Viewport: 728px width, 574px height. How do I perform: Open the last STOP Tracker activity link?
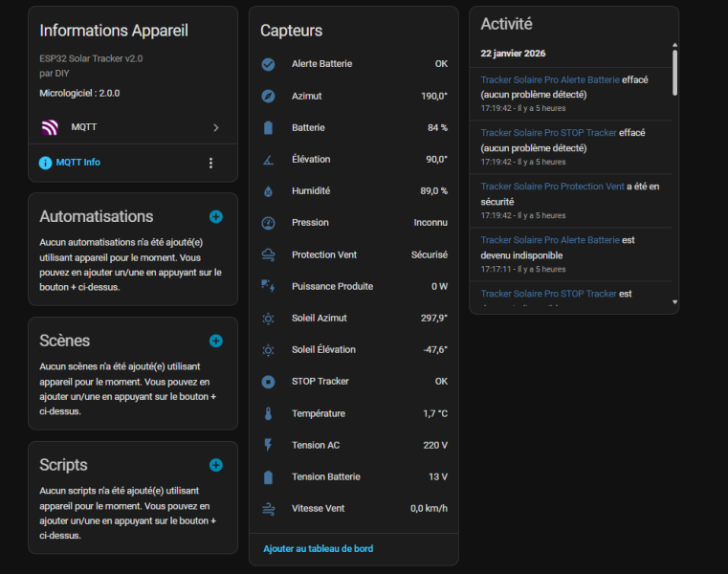[x=548, y=294]
